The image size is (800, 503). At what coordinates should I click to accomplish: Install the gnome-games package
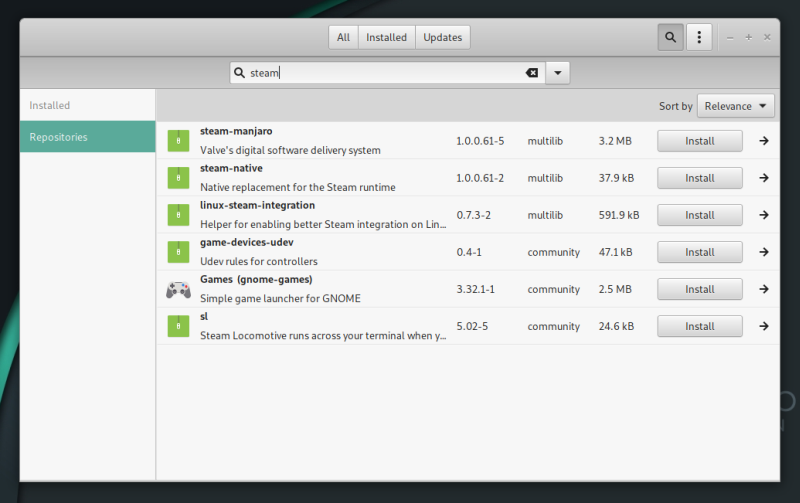[699, 289]
